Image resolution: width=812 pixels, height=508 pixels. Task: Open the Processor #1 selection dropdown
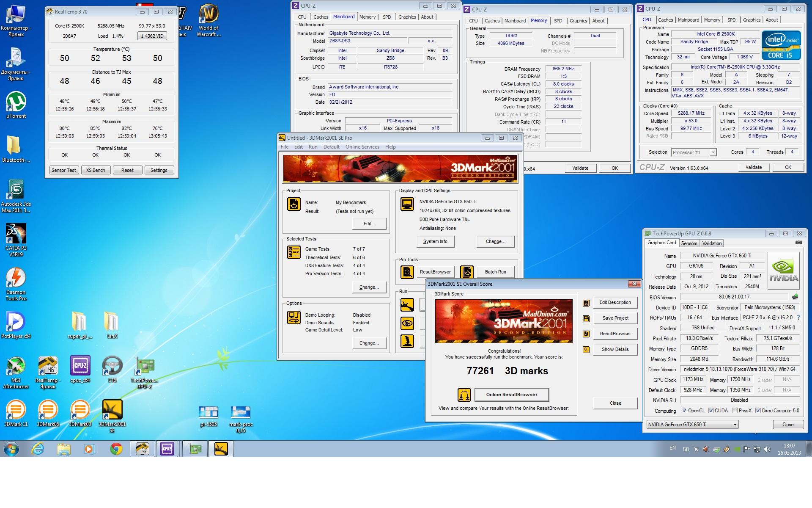(694, 152)
